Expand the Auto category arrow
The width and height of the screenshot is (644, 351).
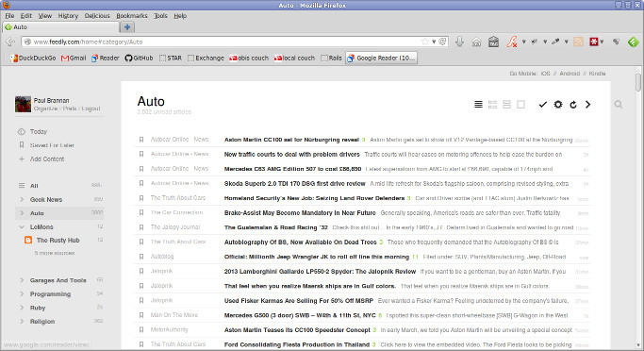22,213
